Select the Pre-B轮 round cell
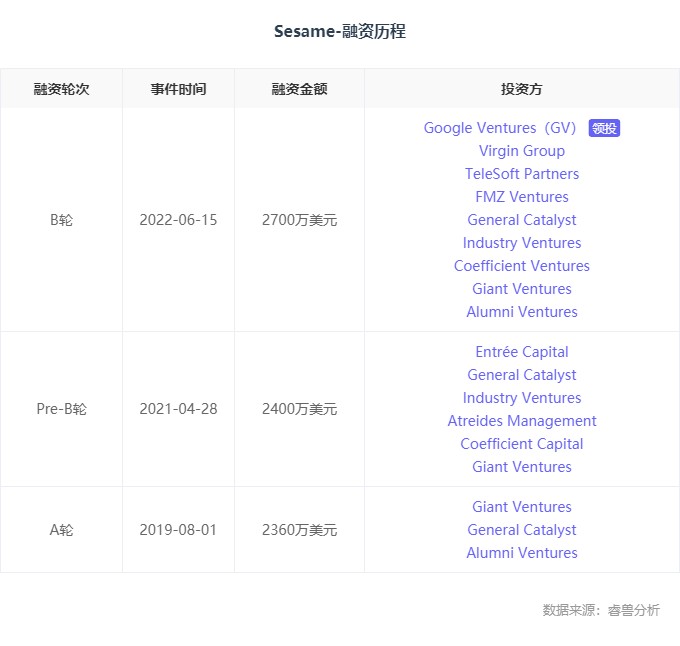This screenshot has height=646, width=680. 61,408
